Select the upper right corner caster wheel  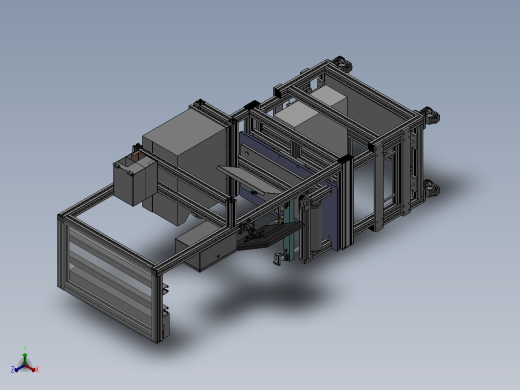(x=431, y=116)
